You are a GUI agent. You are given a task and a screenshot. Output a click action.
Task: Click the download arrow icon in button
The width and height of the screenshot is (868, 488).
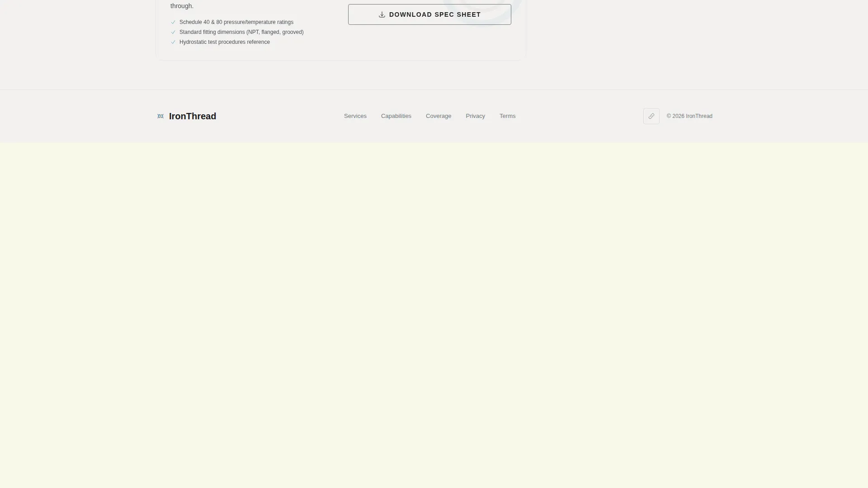point(382,14)
